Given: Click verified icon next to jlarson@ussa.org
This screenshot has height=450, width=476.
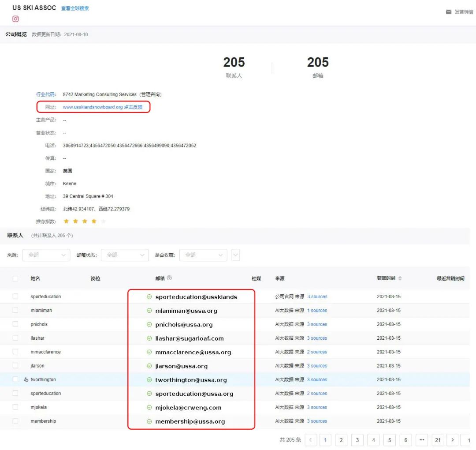Looking at the screenshot, I should pyautogui.click(x=149, y=366).
